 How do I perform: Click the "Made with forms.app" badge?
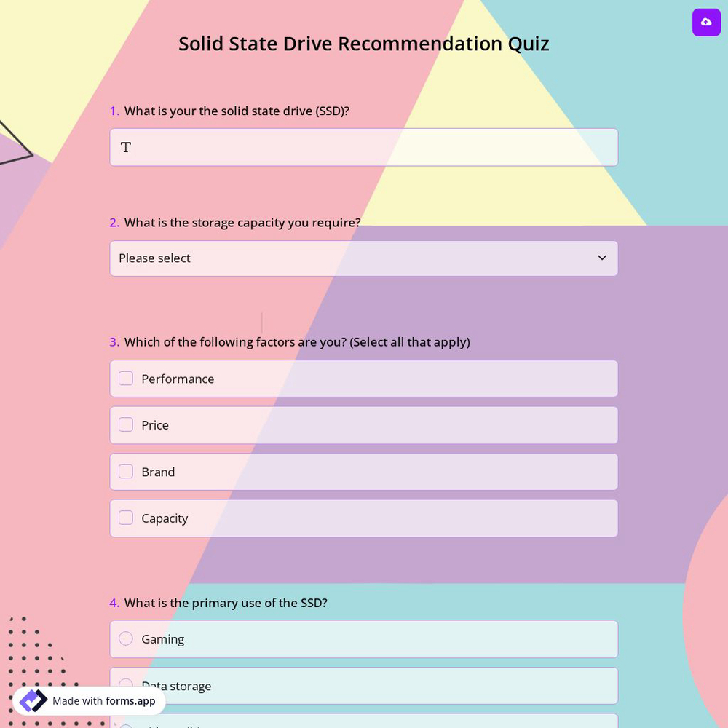[x=87, y=701]
